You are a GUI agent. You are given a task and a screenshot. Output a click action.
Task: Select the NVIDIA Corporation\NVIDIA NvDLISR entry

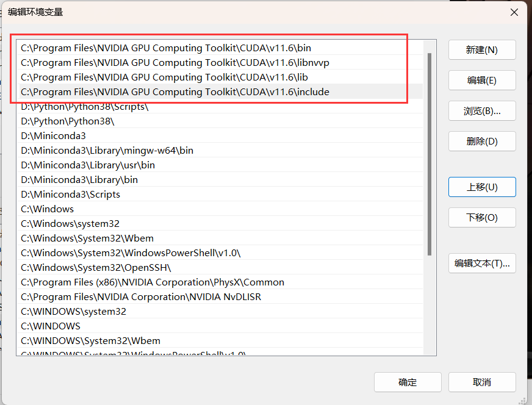(221, 296)
